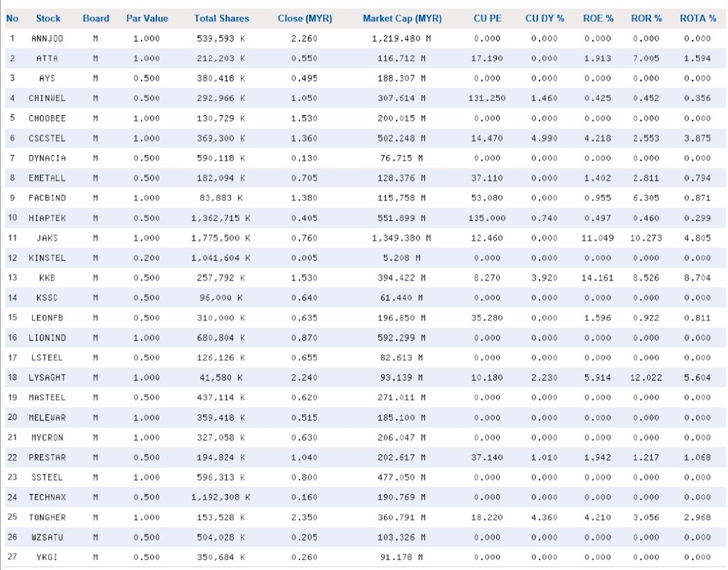Select the KINSTEL stock name

[47, 258]
